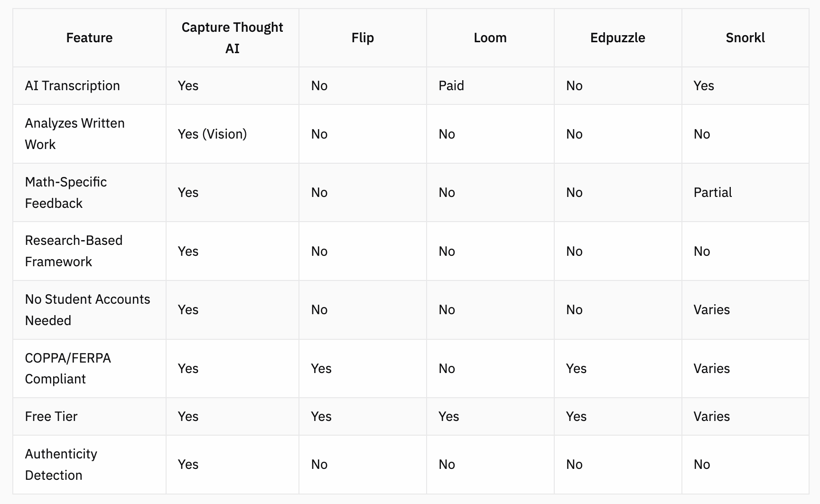Select the Analyzes Written Work row label

[75, 134]
